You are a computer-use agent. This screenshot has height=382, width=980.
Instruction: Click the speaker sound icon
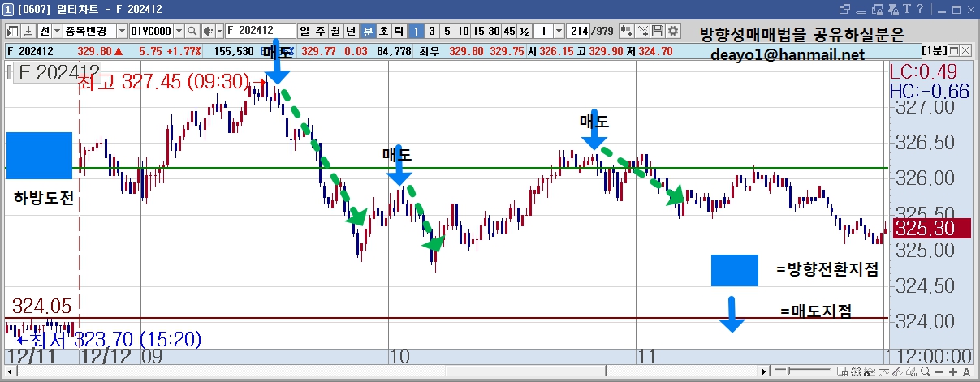[x=208, y=31]
